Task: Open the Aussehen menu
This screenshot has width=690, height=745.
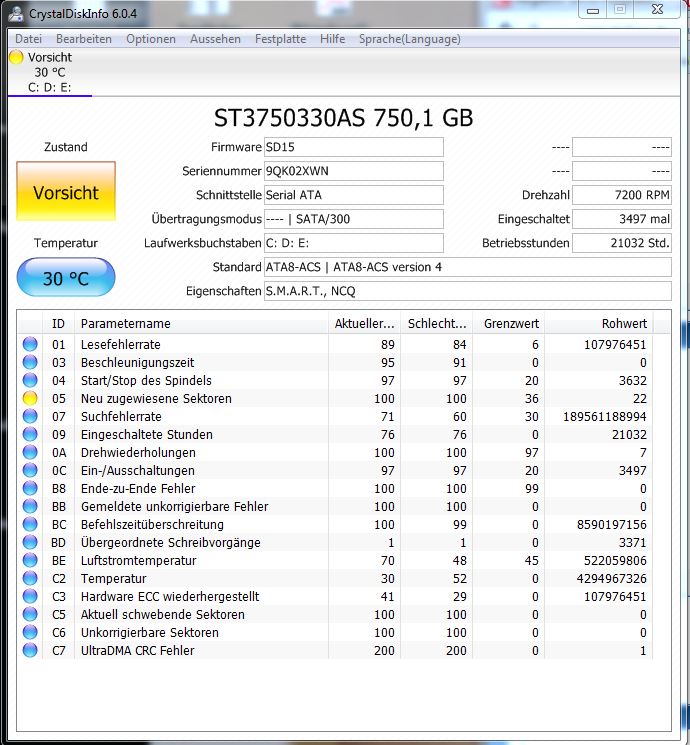Action: 215,39
